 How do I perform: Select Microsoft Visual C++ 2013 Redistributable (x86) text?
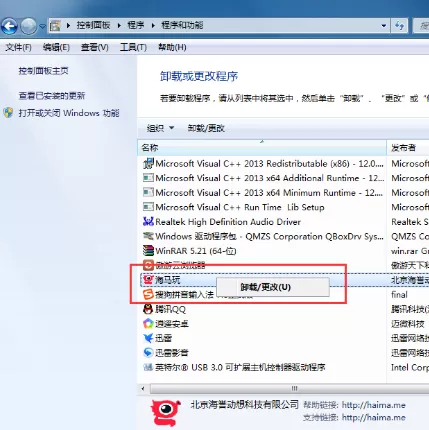click(x=269, y=164)
